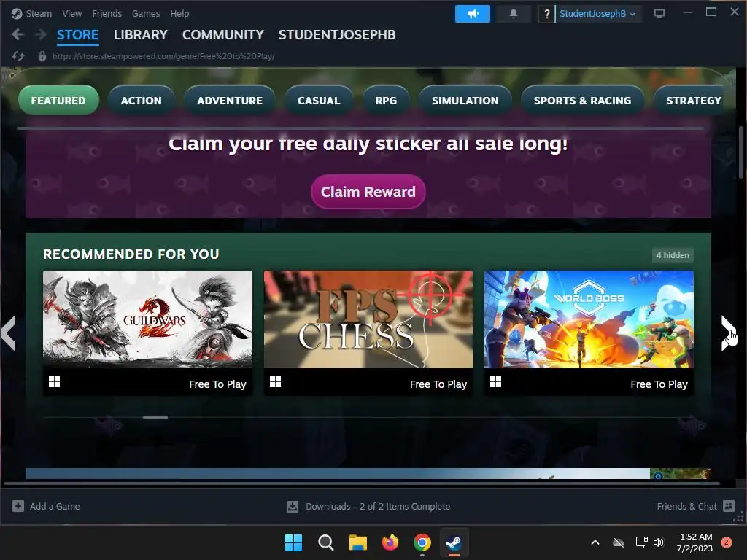Show previous recommended games with left arrow
The width and height of the screenshot is (747, 560).
pos(8,332)
